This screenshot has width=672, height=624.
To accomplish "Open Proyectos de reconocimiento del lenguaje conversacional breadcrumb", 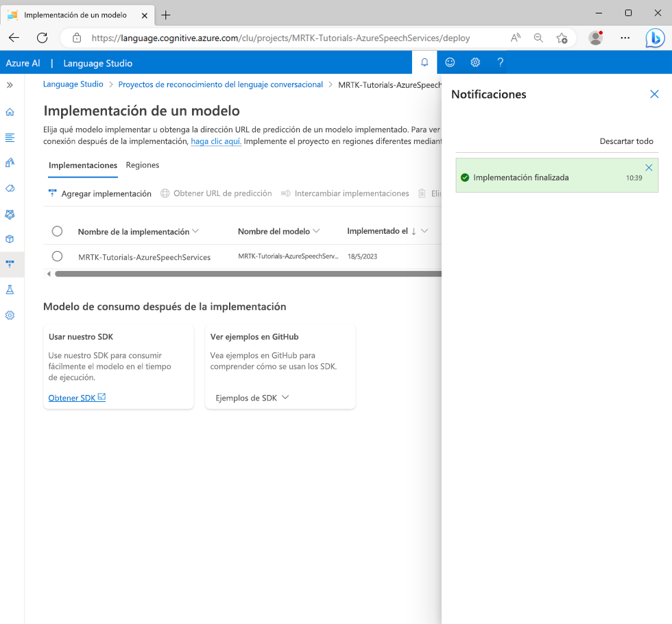I will tap(220, 84).
